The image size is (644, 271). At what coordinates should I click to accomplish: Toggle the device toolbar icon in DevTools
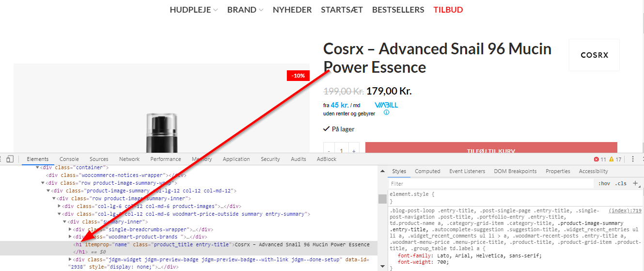pos(10,159)
